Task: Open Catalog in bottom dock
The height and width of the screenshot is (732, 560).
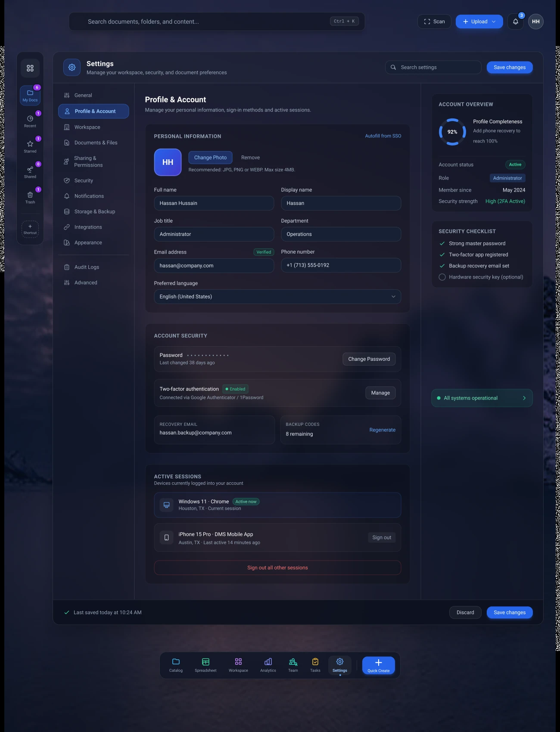Action: (176, 665)
